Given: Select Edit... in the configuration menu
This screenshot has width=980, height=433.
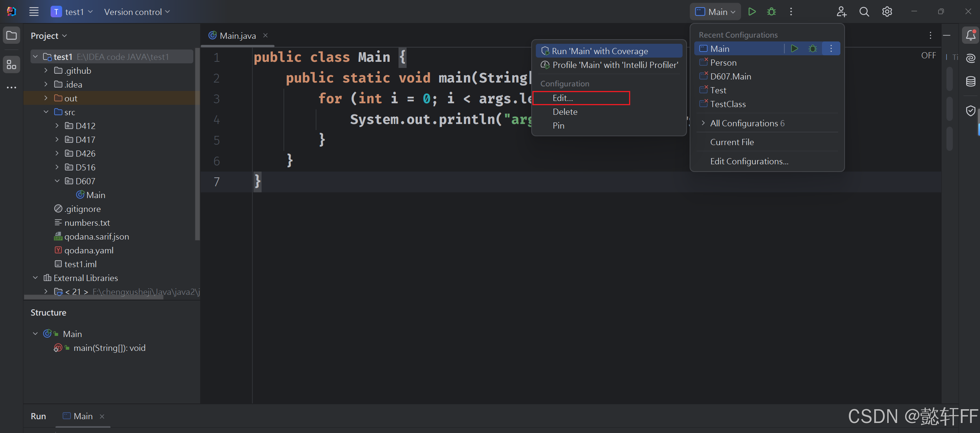Looking at the screenshot, I should click(x=563, y=98).
